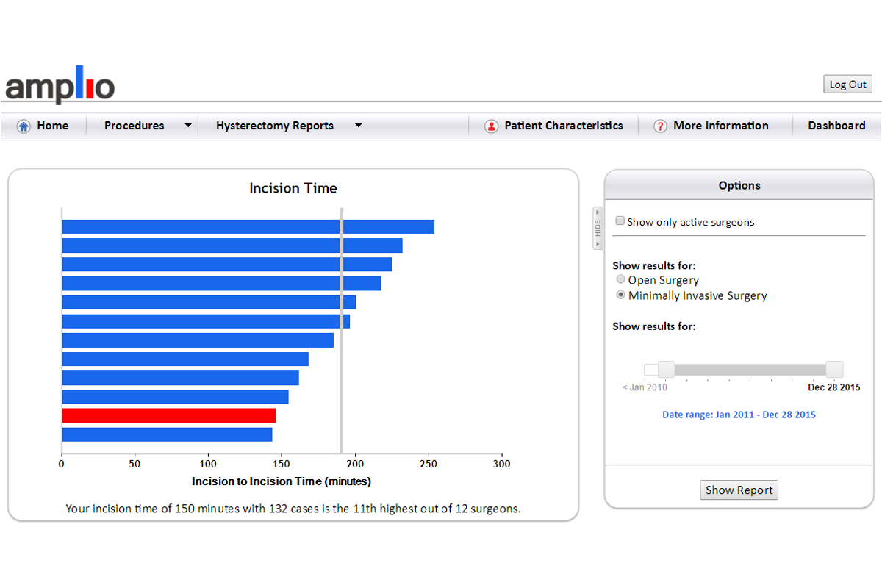Go to the Home menu item
The height and width of the screenshot is (588, 882).
pos(52,126)
